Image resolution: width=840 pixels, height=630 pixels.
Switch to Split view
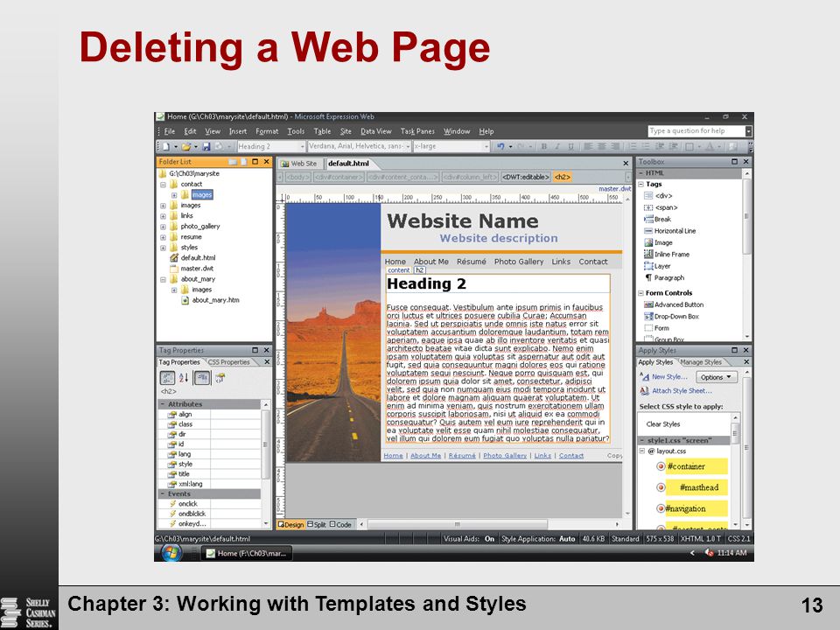316,525
